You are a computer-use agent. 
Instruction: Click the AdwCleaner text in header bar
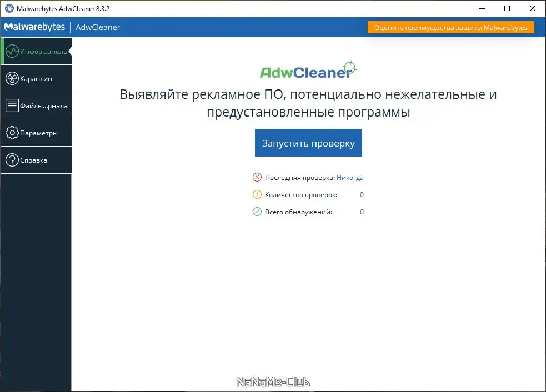(98, 27)
